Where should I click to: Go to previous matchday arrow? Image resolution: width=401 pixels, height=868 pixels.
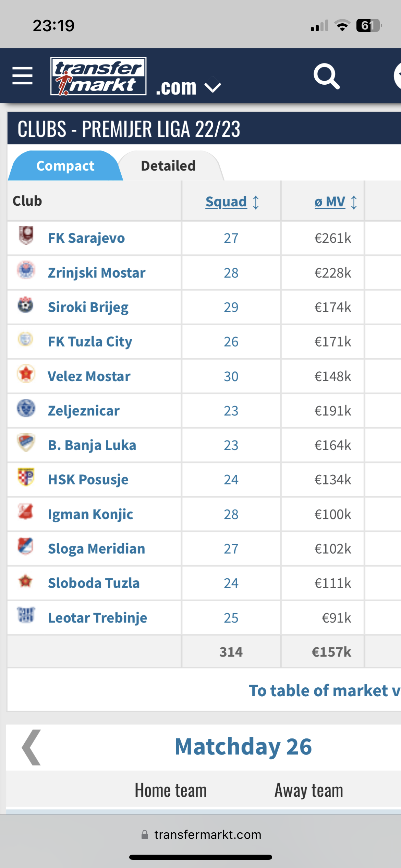coord(31,747)
